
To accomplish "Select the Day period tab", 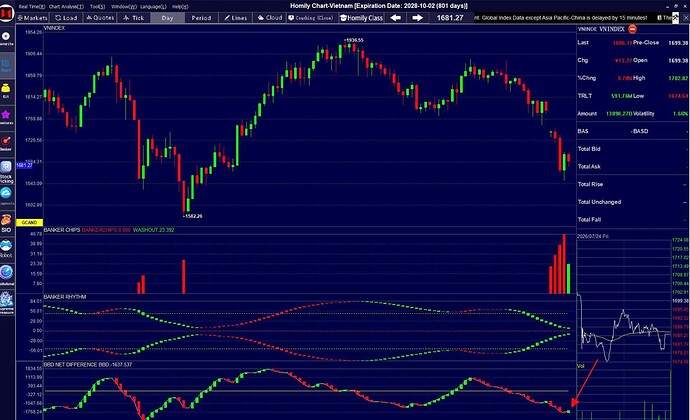I will point(167,18).
